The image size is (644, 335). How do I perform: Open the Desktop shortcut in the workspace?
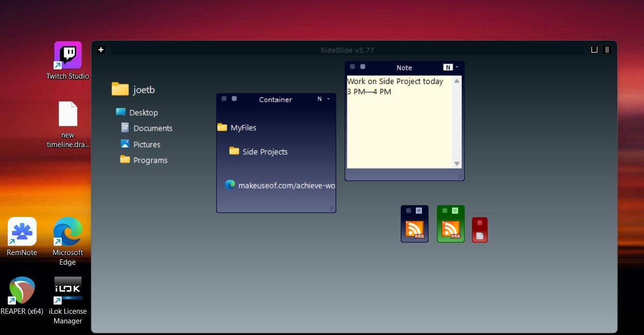tap(143, 112)
